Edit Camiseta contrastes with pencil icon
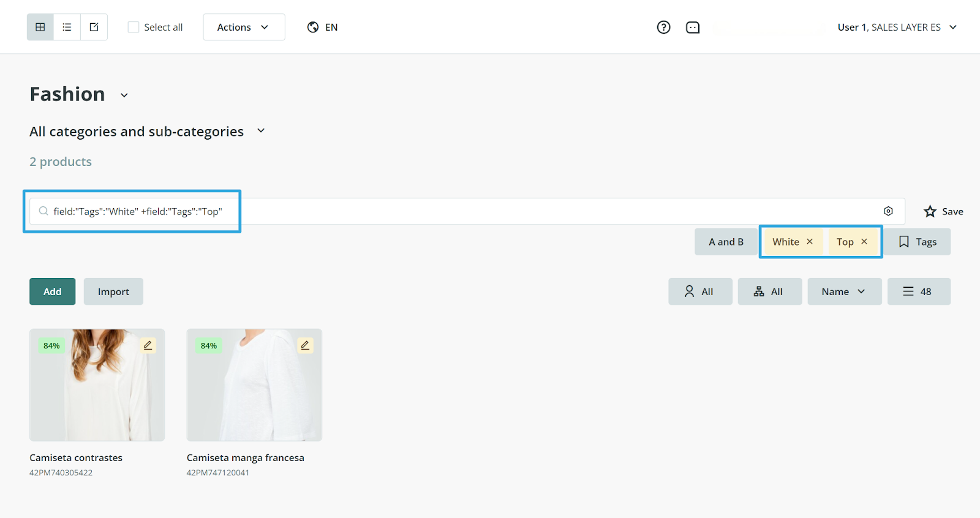Screen dimensions: 980x518 pyautogui.click(x=148, y=345)
